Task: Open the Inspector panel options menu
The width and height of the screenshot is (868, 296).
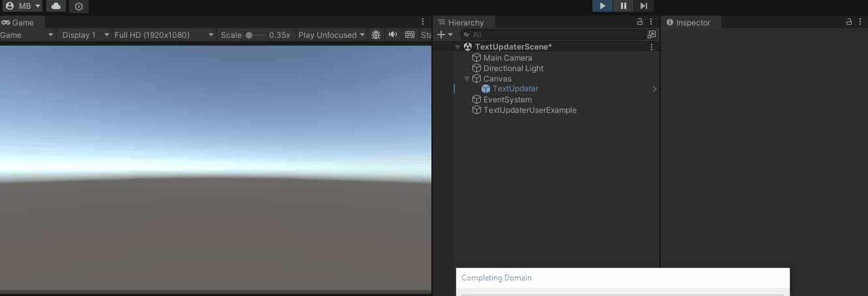Action: click(860, 22)
